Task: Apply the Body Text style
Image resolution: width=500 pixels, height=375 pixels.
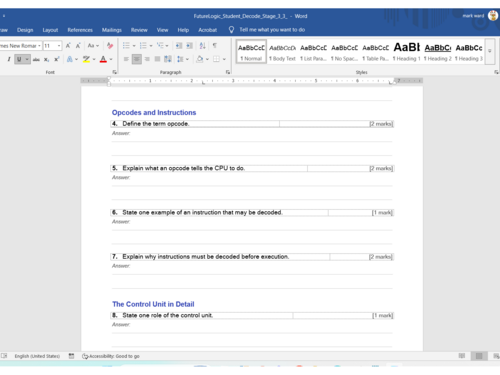Action: 282,51
